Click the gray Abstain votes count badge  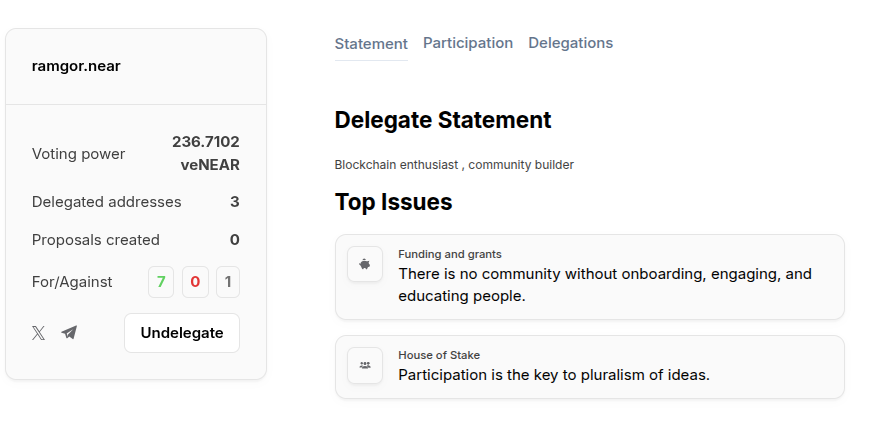click(x=228, y=282)
